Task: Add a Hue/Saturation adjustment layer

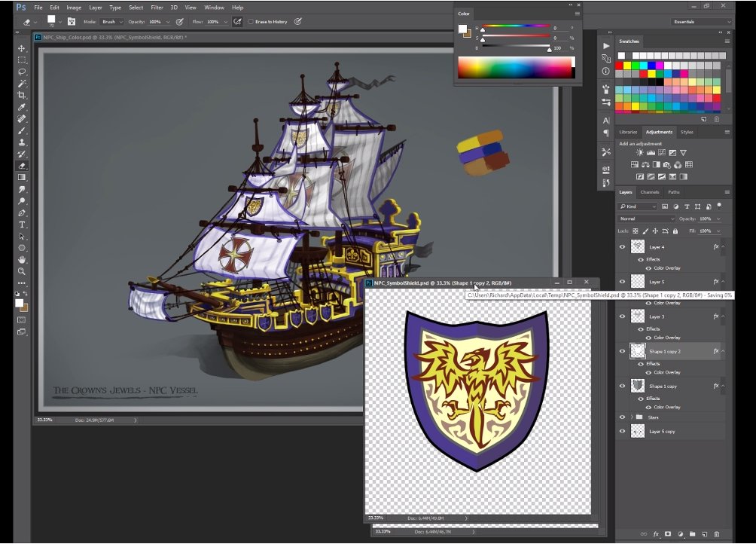Action: pyautogui.click(x=635, y=164)
